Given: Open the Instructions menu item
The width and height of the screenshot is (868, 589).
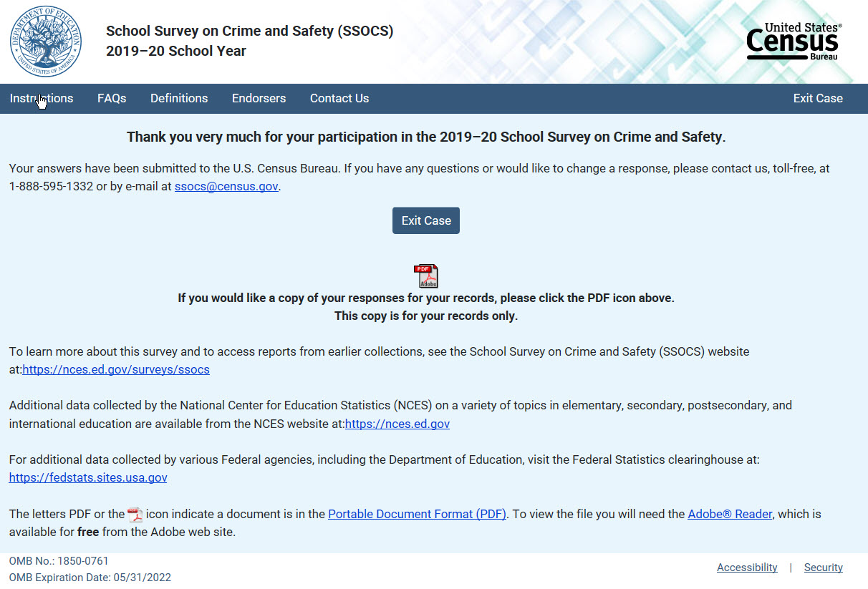Looking at the screenshot, I should coord(42,99).
